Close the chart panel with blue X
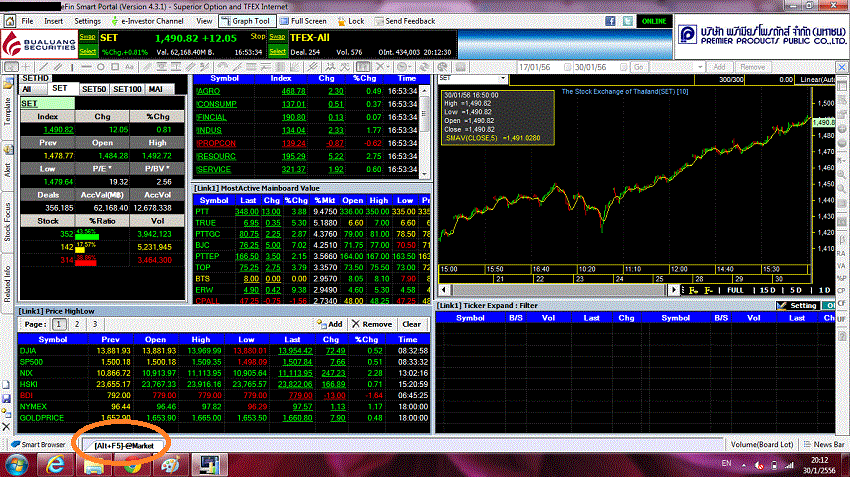The height and width of the screenshot is (477, 850). coord(841,67)
